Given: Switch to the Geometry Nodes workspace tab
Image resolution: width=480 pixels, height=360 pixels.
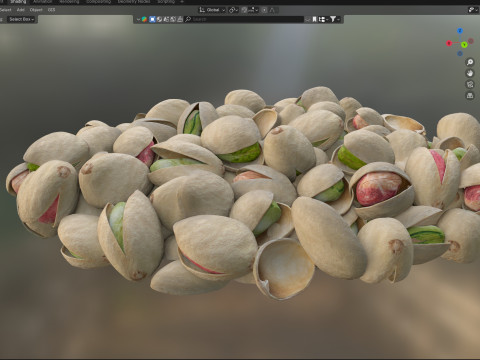Looking at the screenshot, I should [134, 2].
